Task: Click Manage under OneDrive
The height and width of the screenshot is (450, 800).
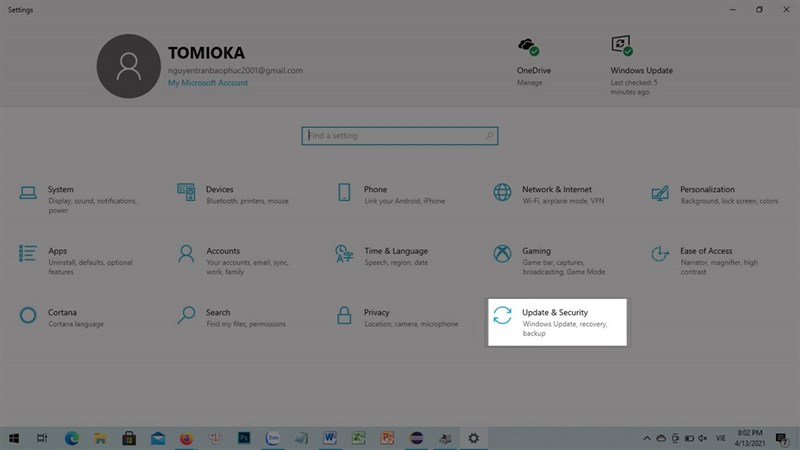Action: coord(529,83)
